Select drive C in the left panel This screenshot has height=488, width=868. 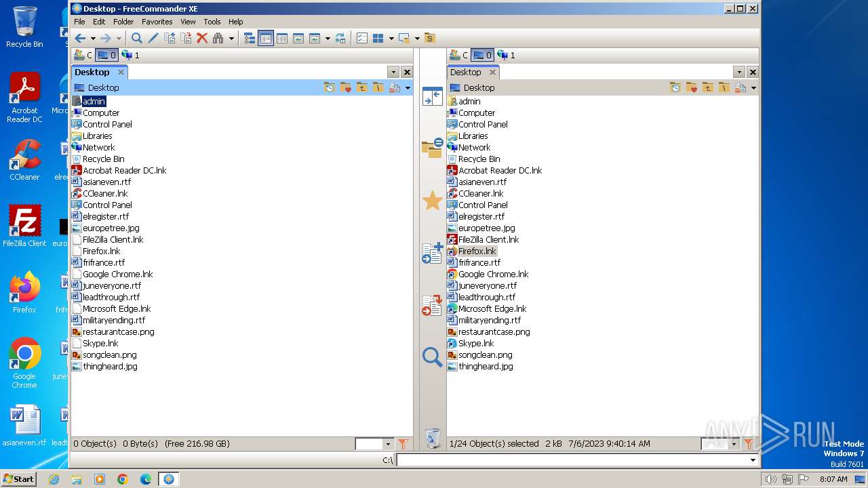(x=83, y=55)
